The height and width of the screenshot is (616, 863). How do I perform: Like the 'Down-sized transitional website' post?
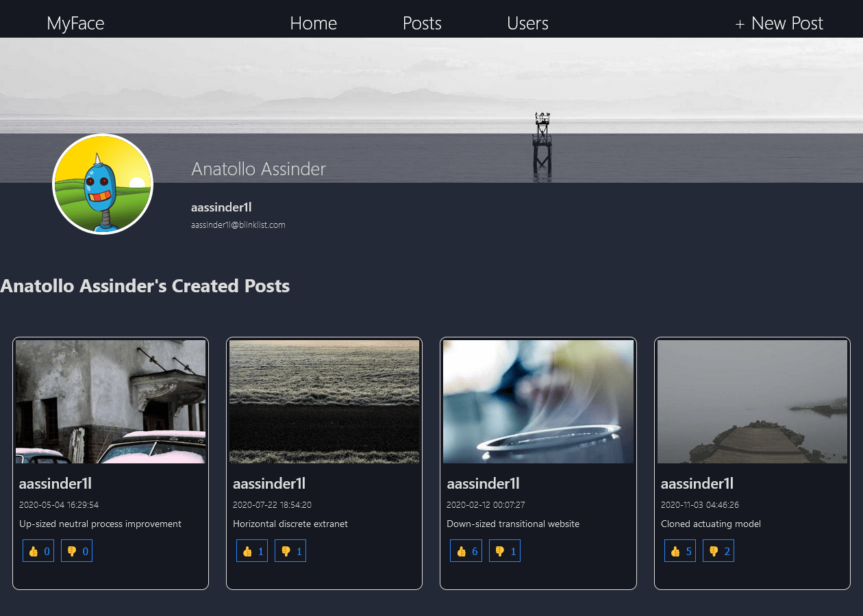466,551
